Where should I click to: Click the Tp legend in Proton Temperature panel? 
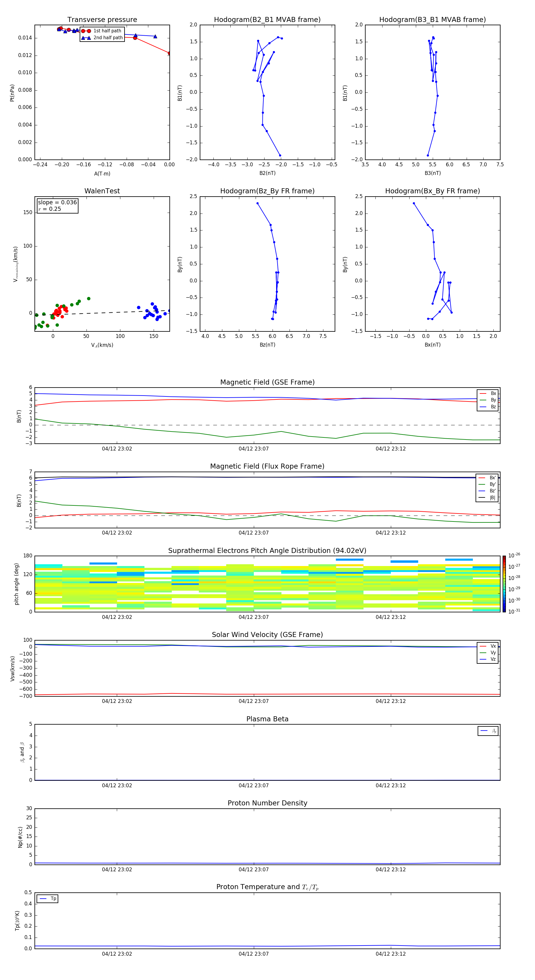click(x=48, y=899)
